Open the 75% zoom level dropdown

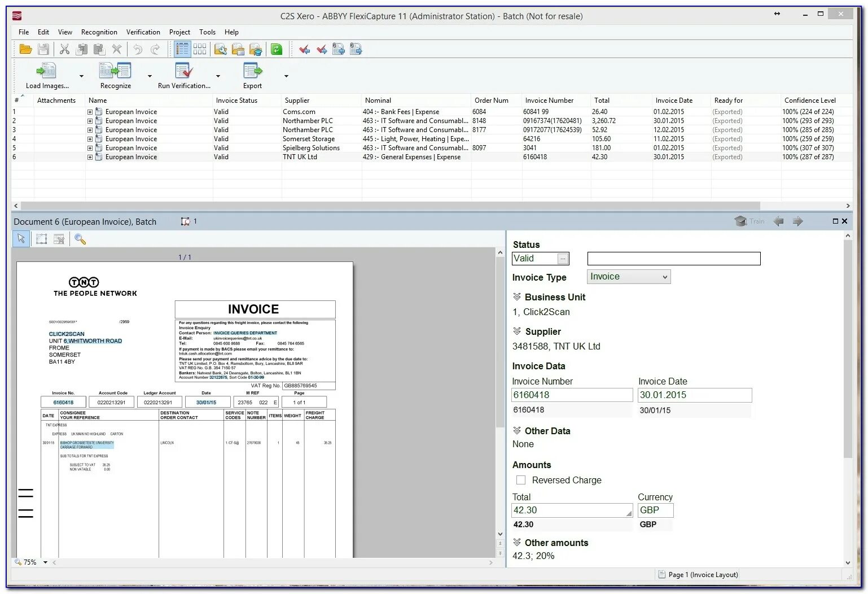pos(46,562)
